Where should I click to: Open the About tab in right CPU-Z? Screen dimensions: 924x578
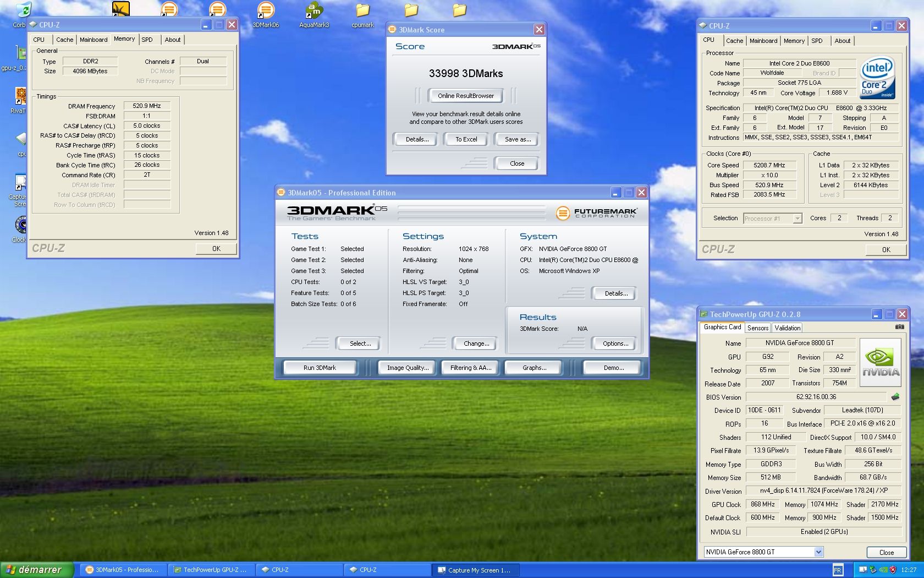(x=842, y=41)
